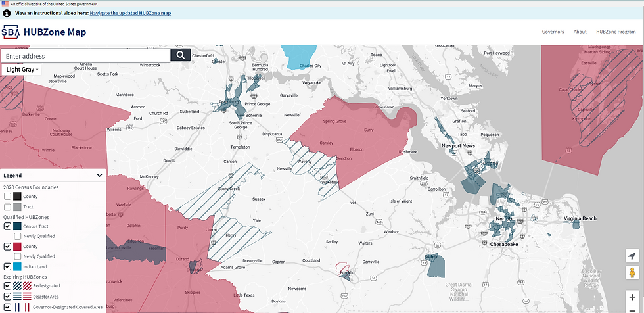Zoom in with the plus button

click(x=632, y=297)
